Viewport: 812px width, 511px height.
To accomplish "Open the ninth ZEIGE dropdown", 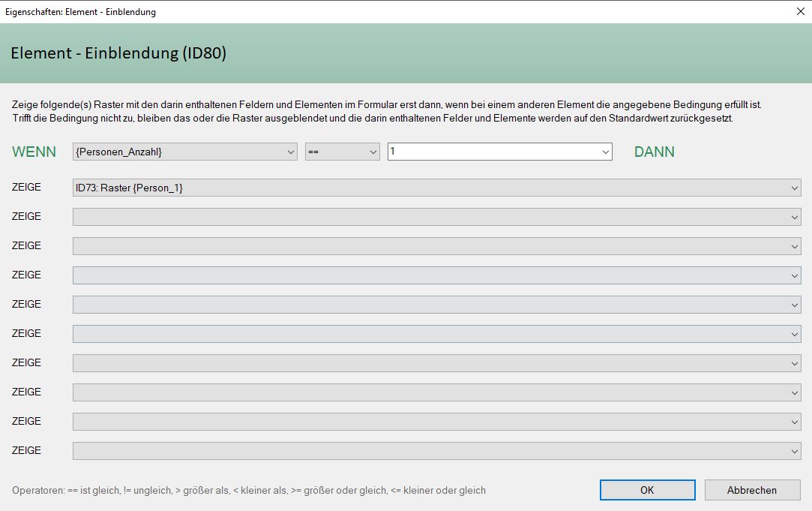I will [x=436, y=422].
